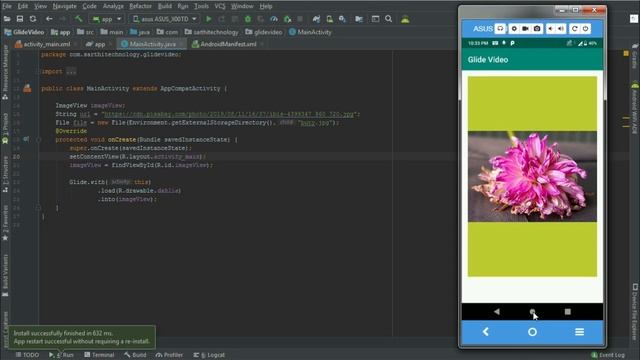Open the Terminal tool window
The height and width of the screenshot is (360, 640).
pos(99,355)
